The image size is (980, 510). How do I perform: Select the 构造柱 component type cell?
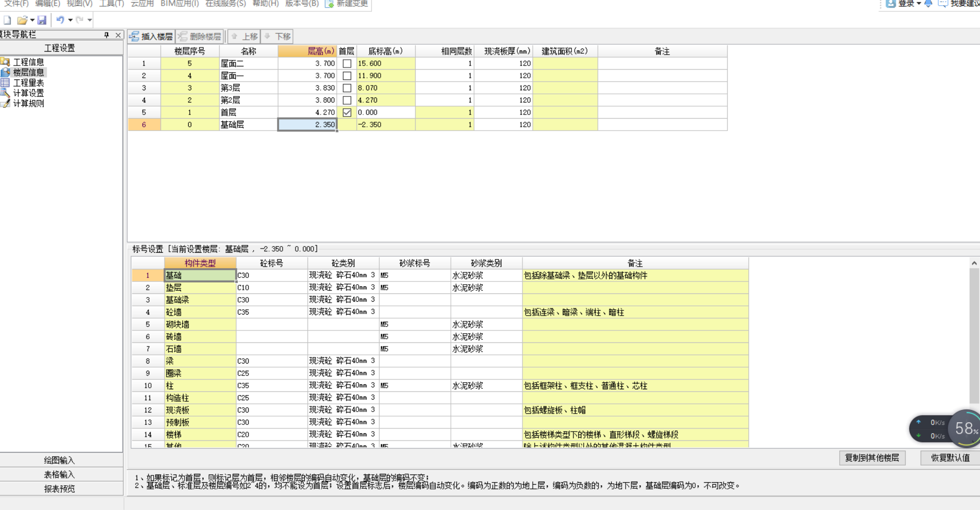pyautogui.click(x=200, y=398)
